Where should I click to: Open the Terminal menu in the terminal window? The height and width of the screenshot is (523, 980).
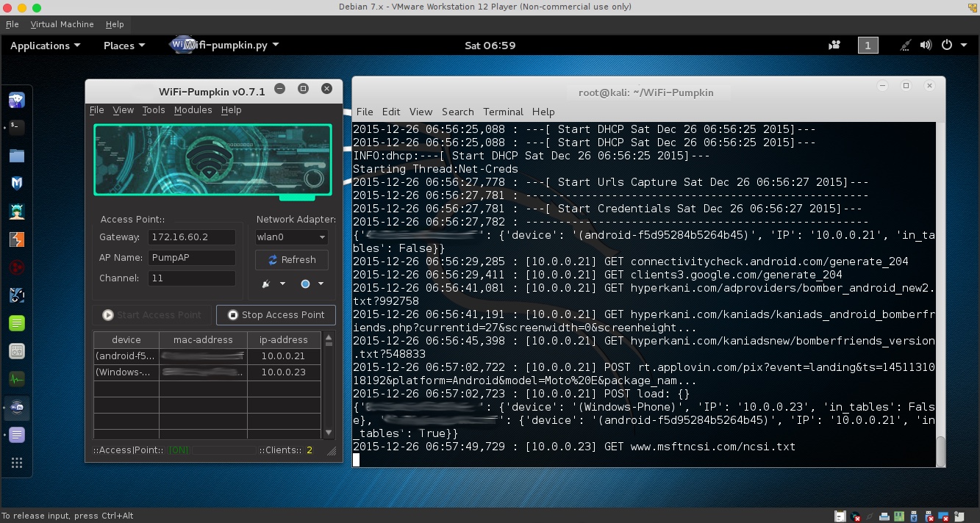pyautogui.click(x=503, y=112)
